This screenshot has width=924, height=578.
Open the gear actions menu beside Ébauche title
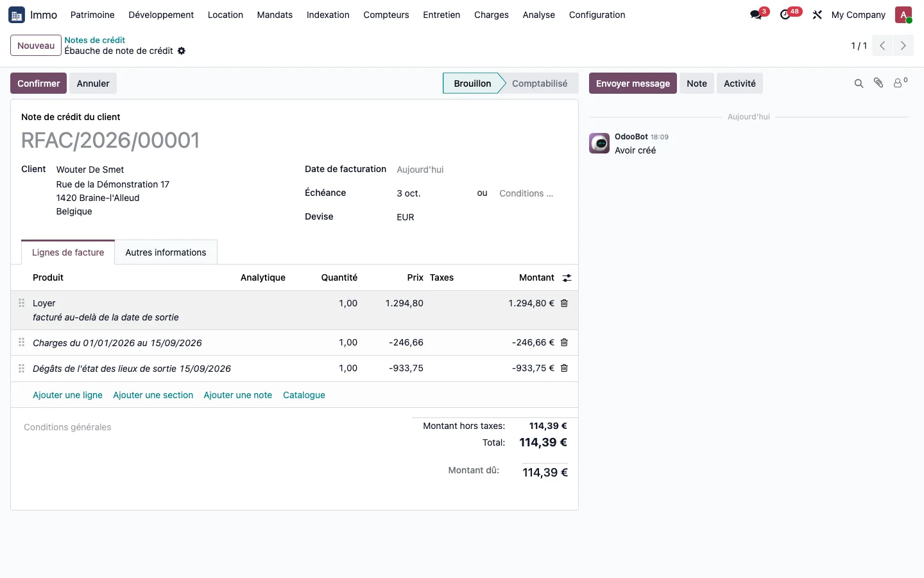(182, 51)
